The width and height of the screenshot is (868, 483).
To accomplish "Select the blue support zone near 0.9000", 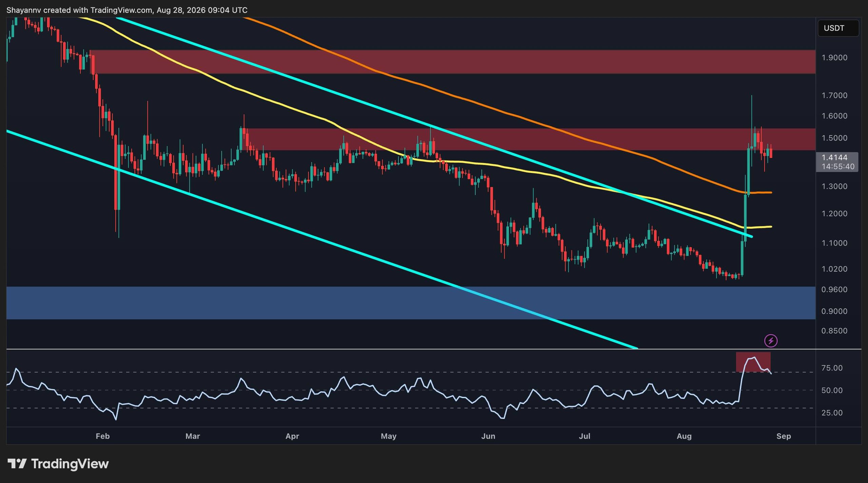I will tap(411, 303).
